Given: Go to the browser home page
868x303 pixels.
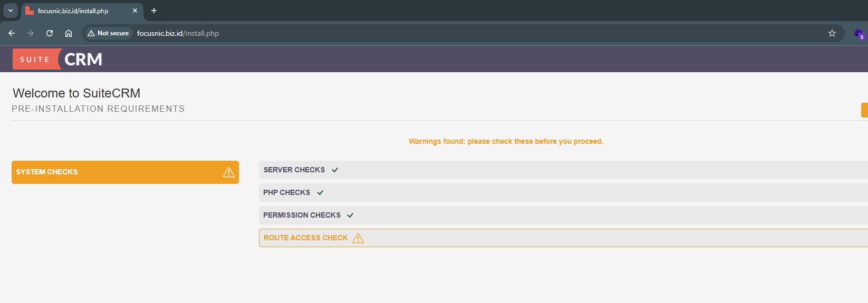Looking at the screenshot, I should [69, 33].
